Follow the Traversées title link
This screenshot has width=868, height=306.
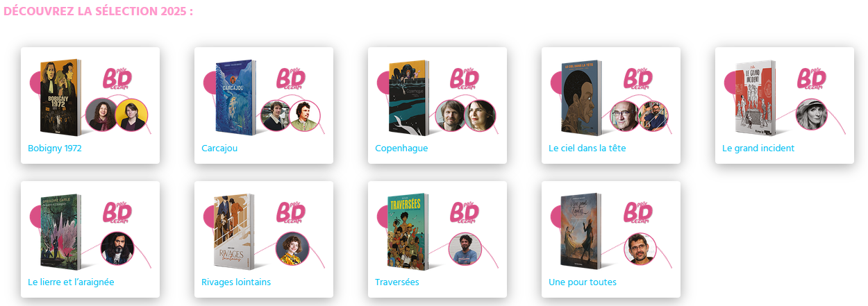click(397, 282)
